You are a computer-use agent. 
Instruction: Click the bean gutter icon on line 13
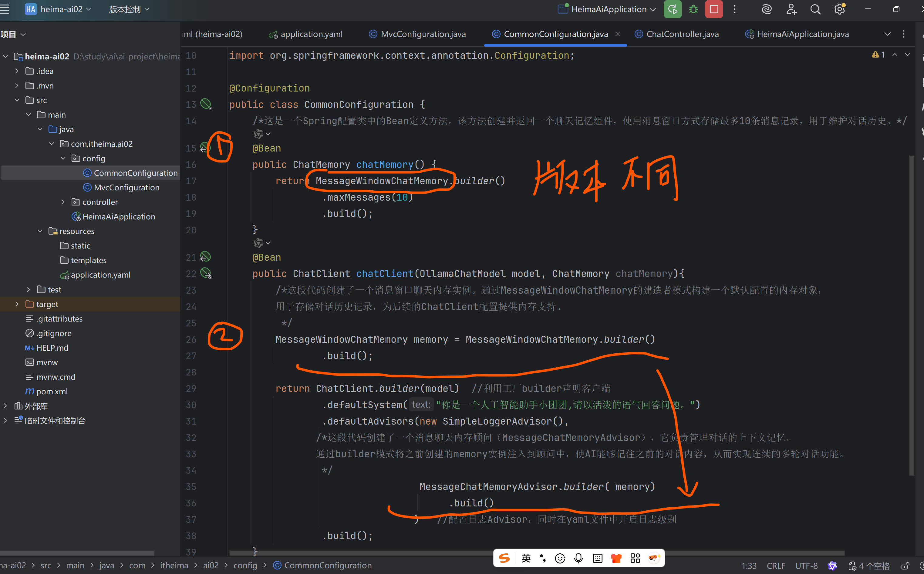point(206,104)
